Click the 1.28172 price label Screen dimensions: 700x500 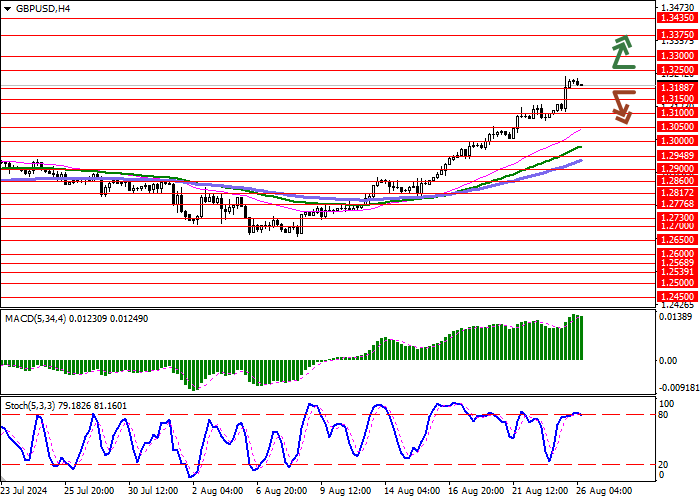point(677,193)
